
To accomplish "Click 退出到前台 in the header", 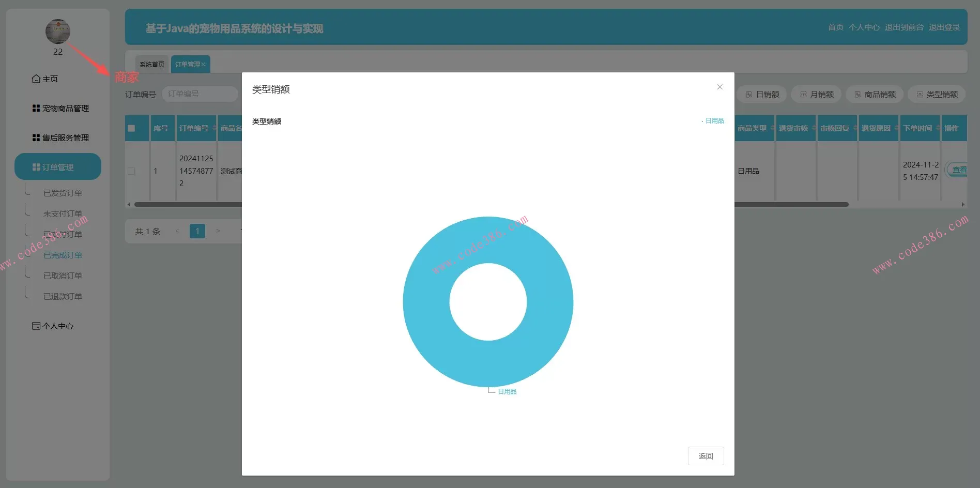I will click(x=904, y=27).
